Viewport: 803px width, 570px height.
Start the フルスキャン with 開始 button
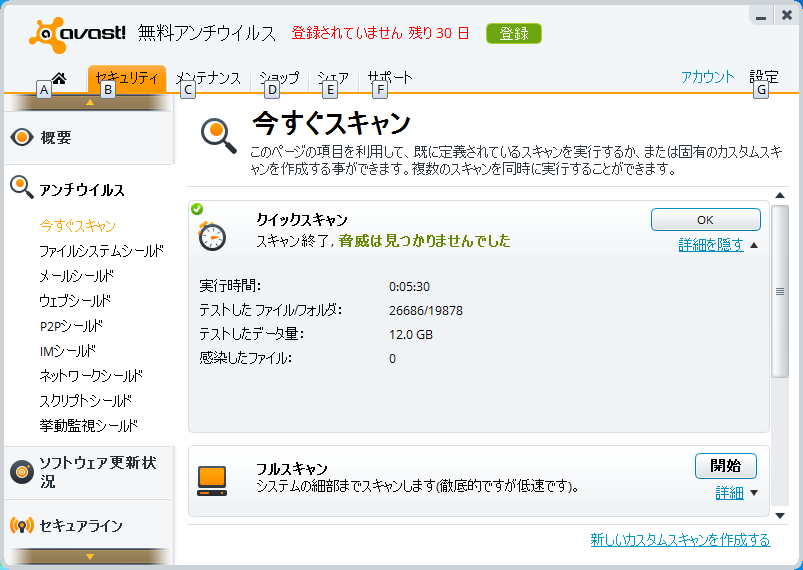(x=726, y=466)
